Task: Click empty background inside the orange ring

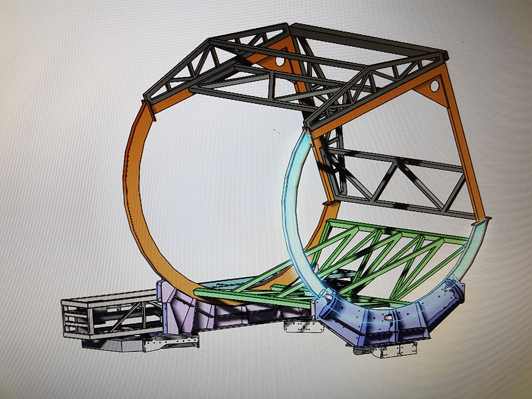Action: point(208,197)
